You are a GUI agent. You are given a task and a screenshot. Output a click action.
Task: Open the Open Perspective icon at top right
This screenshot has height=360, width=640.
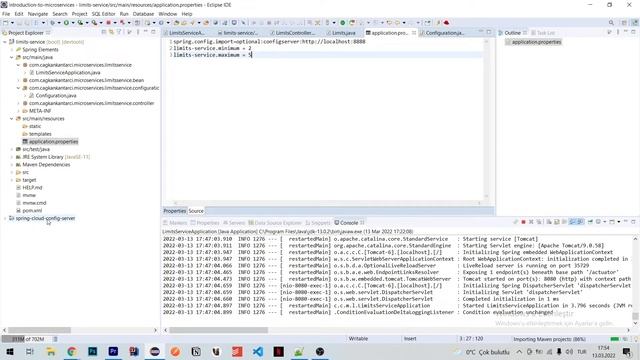point(624,23)
